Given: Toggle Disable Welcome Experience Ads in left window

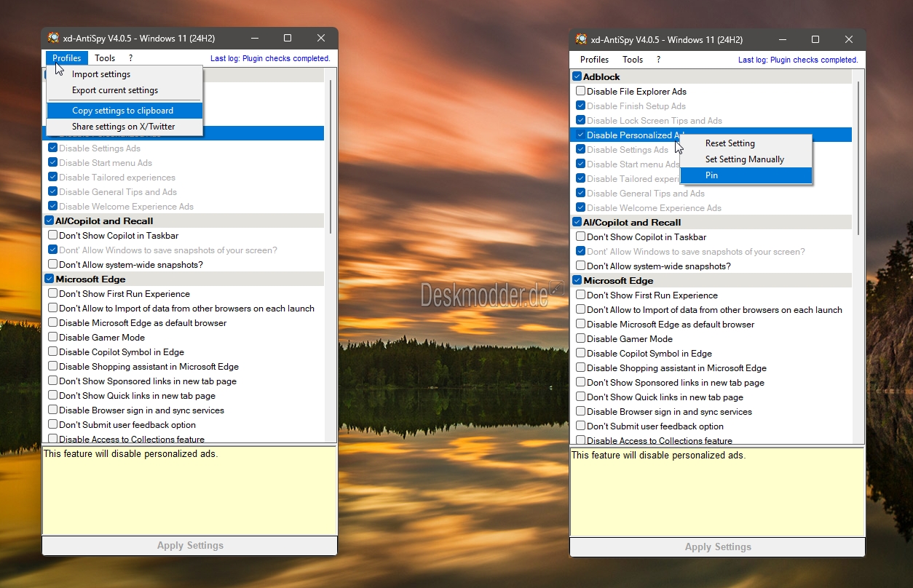Looking at the screenshot, I should 52,207.
